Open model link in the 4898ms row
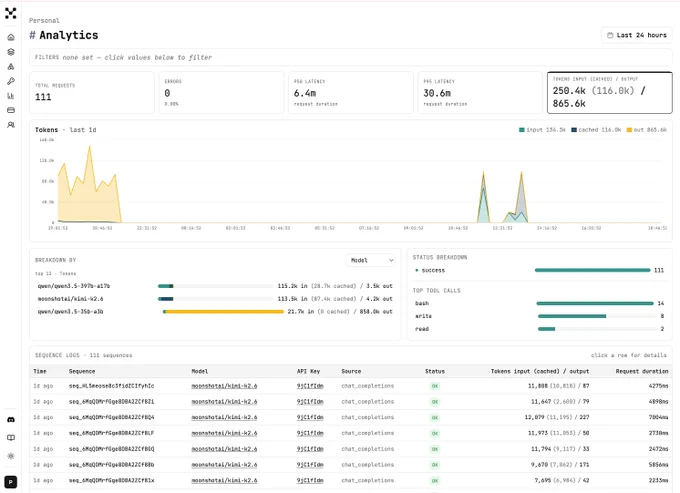 tap(224, 402)
